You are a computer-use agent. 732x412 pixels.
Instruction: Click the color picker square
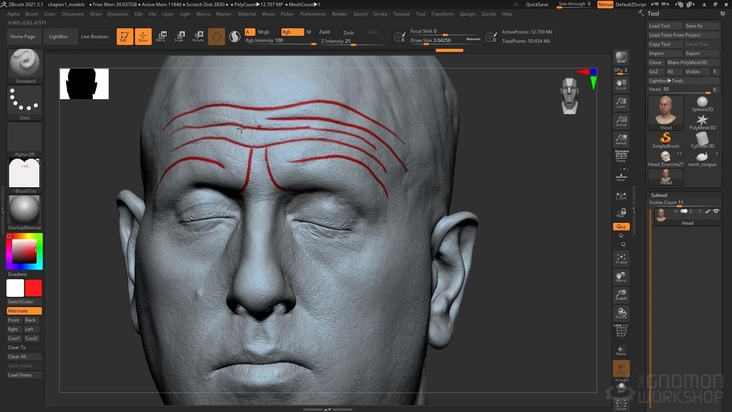click(24, 252)
